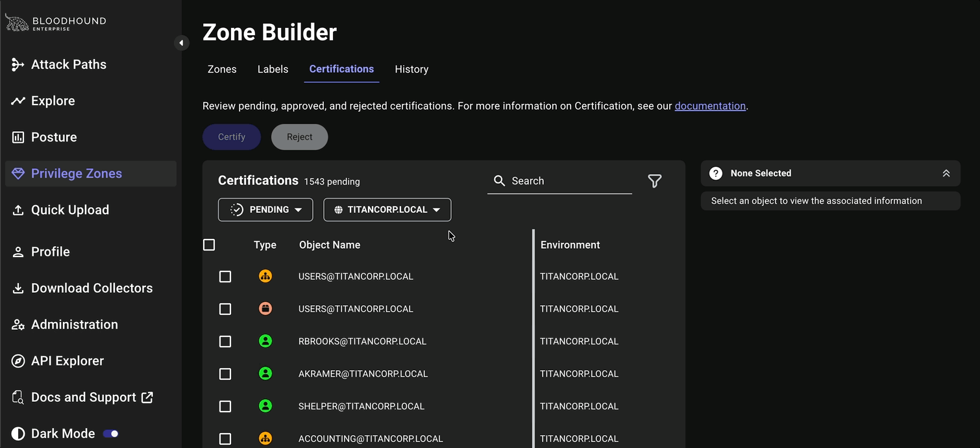The image size is (980, 448).
Task: Click the Docs and Support icon
Action: 18,397
